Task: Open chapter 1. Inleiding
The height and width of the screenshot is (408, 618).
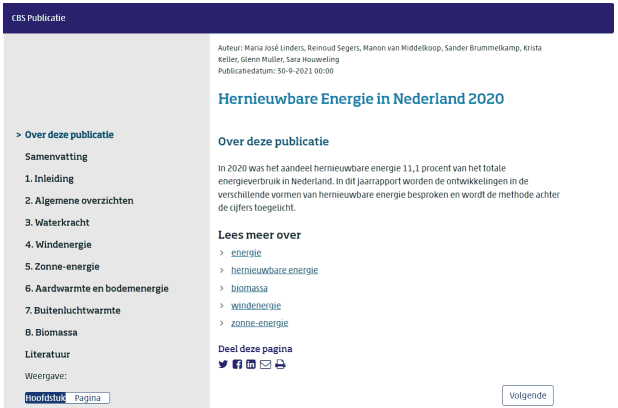Action: [x=49, y=179]
